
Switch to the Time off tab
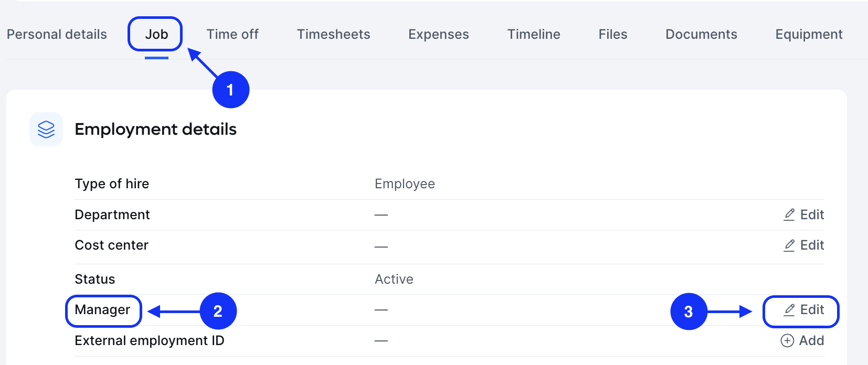coord(232,34)
